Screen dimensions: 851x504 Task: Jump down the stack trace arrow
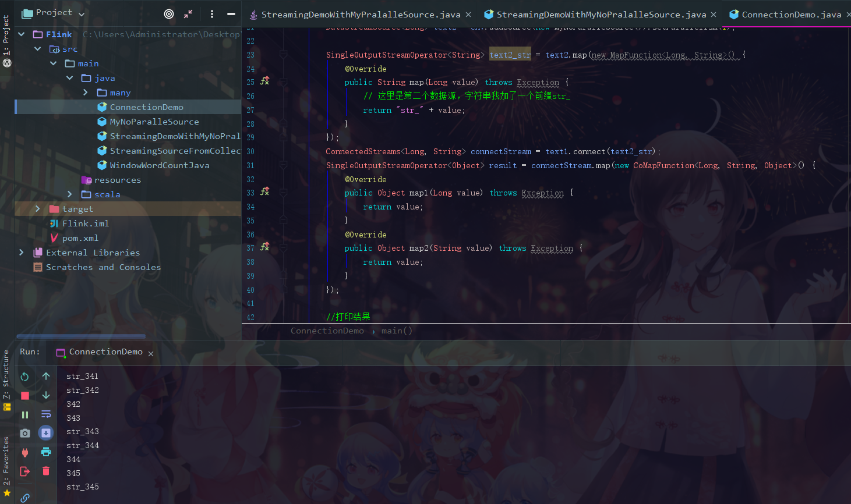click(46, 396)
